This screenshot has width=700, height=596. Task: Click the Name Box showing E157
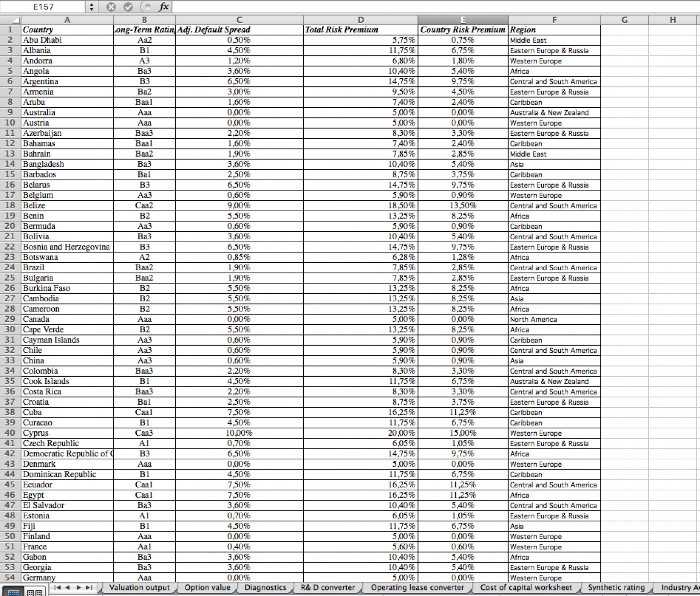coord(43,7)
